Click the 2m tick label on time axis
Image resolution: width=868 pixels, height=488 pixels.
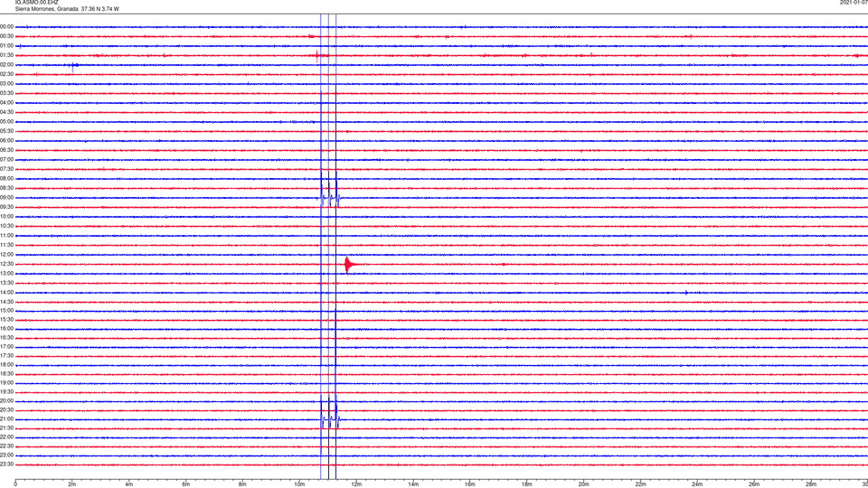coord(72,484)
